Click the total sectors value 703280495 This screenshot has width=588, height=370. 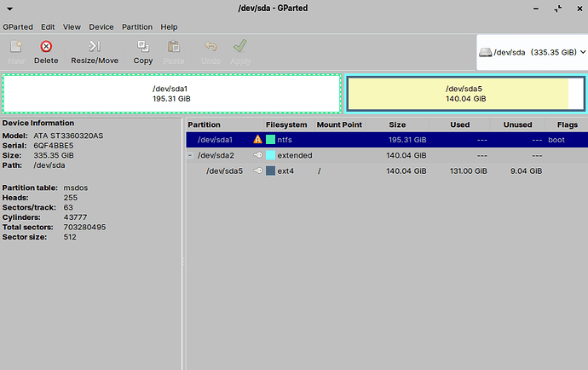coord(84,227)
